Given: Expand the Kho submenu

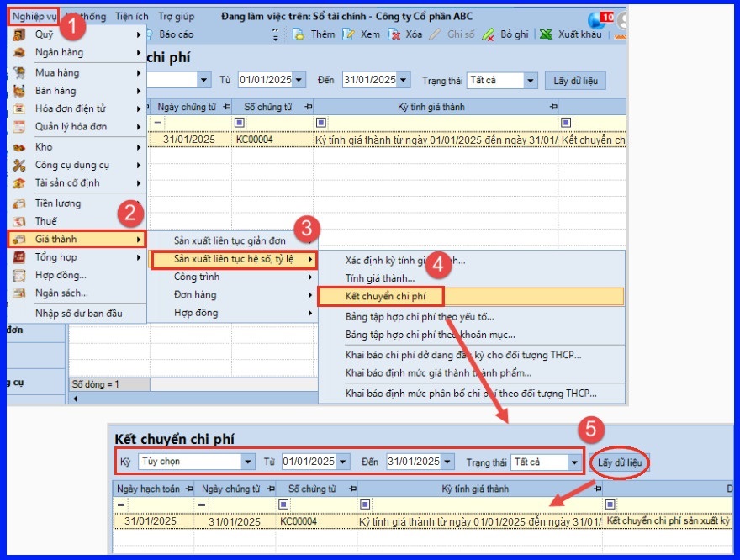Looking at the screenshot, I should pos(77,147).
